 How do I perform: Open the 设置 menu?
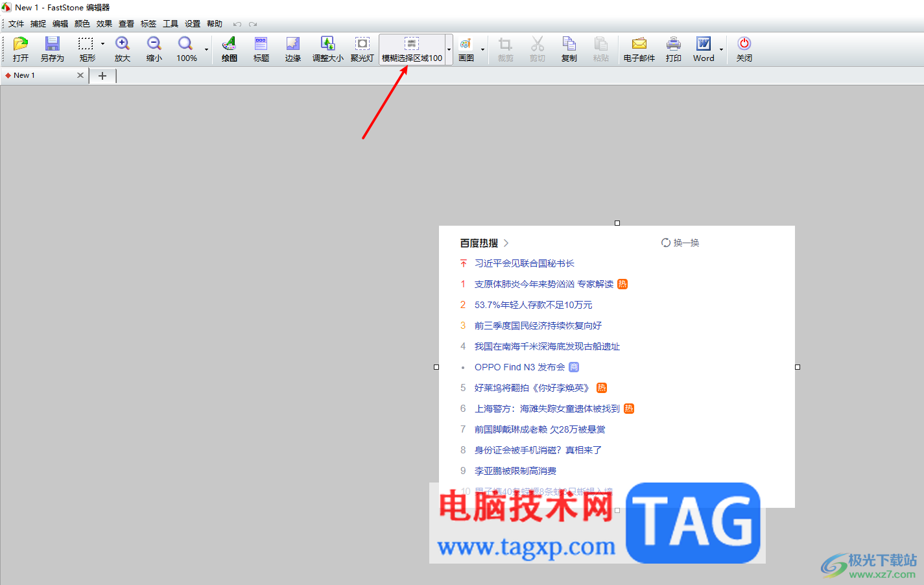193,24
